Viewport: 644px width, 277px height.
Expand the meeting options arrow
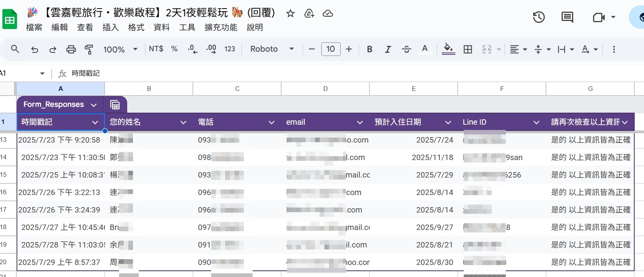pyautogui.click(x=613, y=17)
